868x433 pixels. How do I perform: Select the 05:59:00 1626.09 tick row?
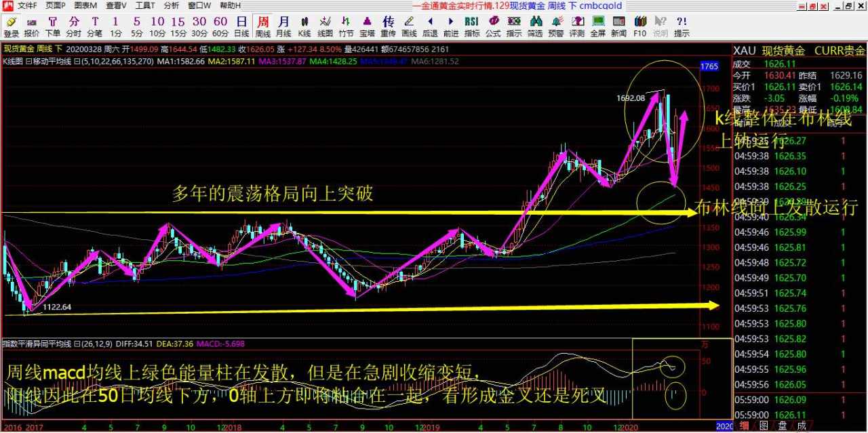click(800, 399)
